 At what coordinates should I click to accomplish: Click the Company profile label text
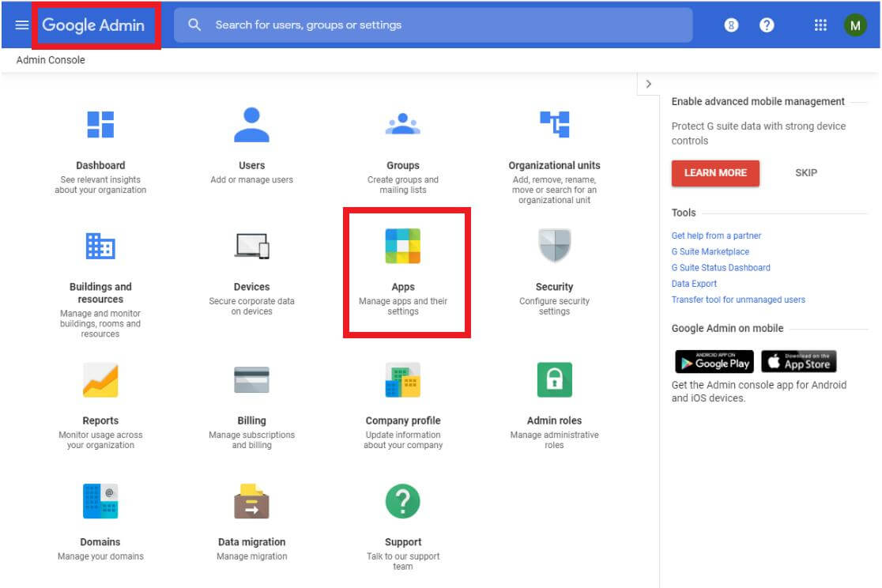coord(403,420)
